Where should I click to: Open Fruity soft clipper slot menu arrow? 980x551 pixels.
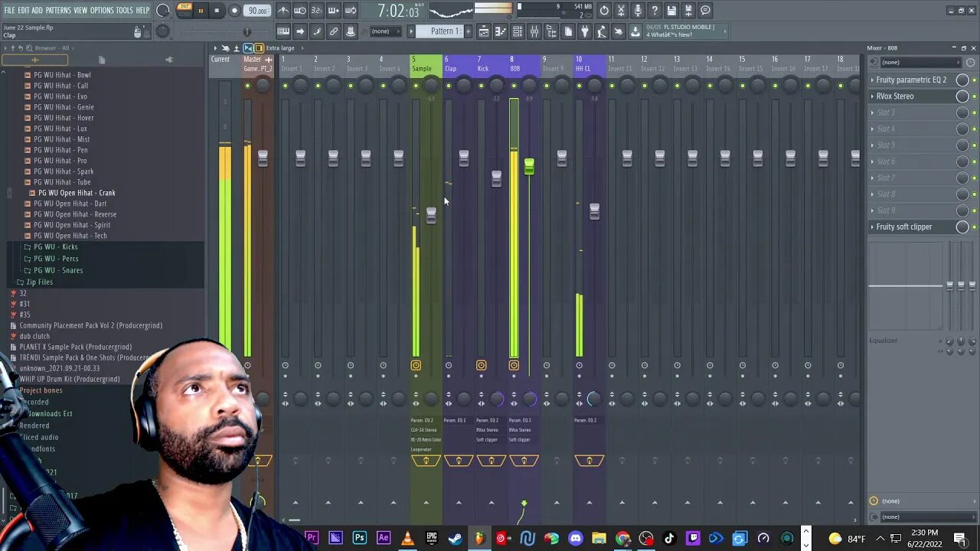(x=872, y=227)
